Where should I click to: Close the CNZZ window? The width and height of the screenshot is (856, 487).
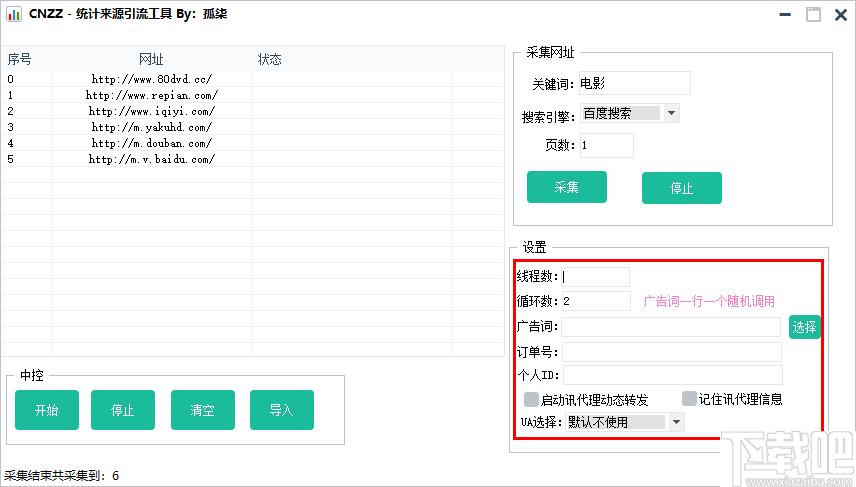pos(841,15)
